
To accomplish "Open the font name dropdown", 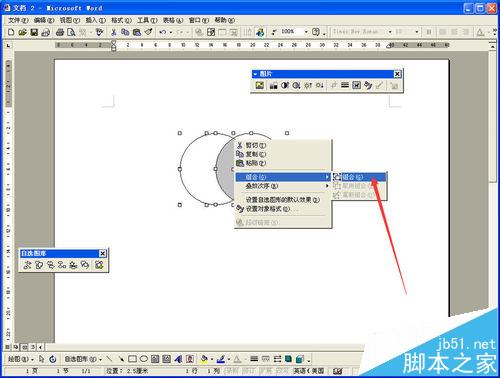I will tap(390, 32).
